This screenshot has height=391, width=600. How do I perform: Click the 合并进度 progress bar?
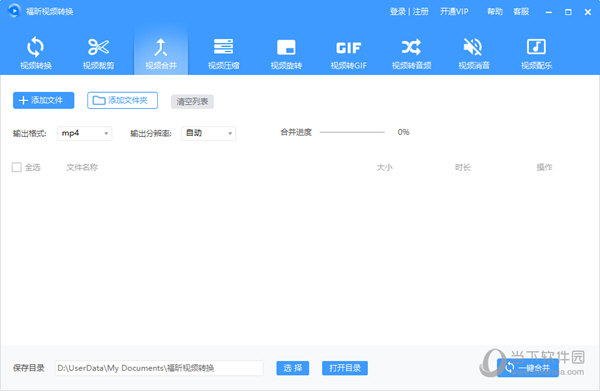point(352,132)
